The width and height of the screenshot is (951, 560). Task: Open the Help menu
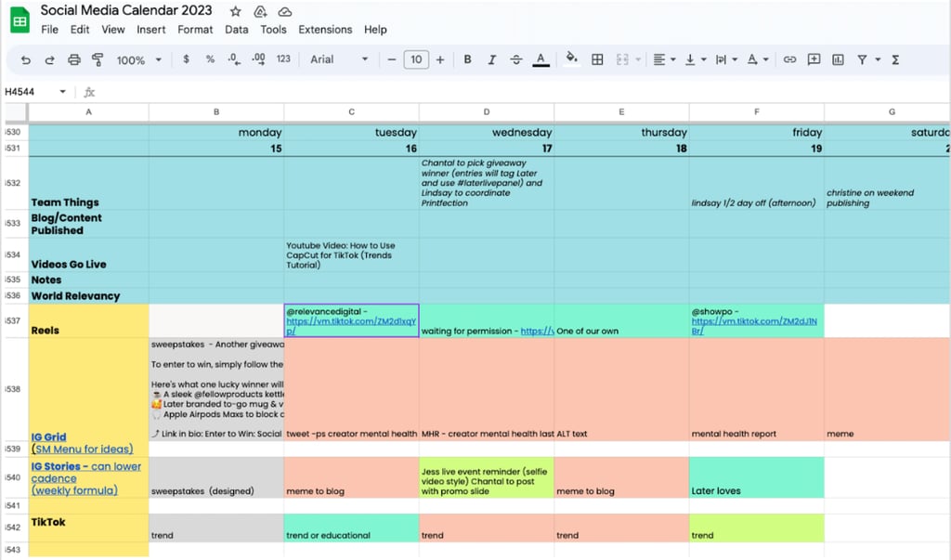[x=375, y=29]
